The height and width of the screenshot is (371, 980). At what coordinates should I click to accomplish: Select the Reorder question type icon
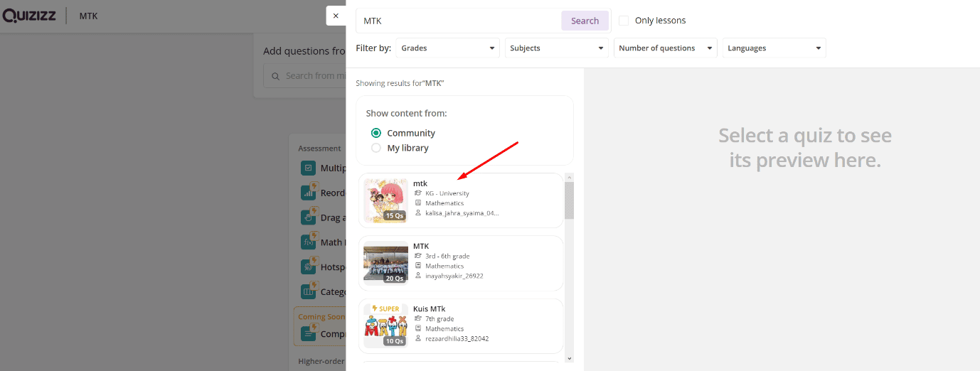308,193
